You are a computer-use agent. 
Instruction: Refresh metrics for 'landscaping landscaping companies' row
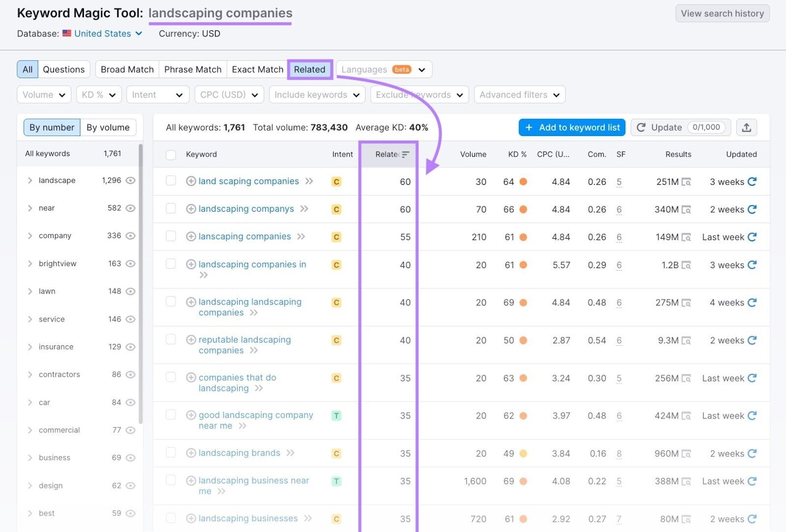click(752, 303)
